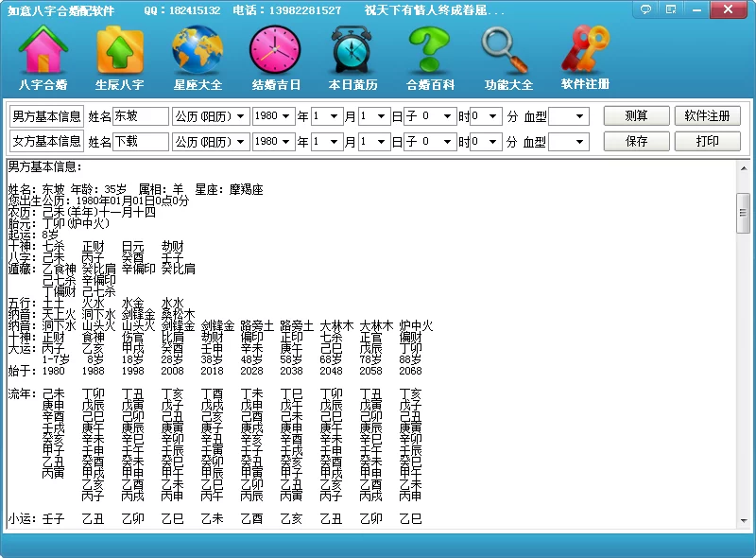Click male name field containing 东坡
The height and width of the screenshot is (558, 756).
(x=140, y=116)
